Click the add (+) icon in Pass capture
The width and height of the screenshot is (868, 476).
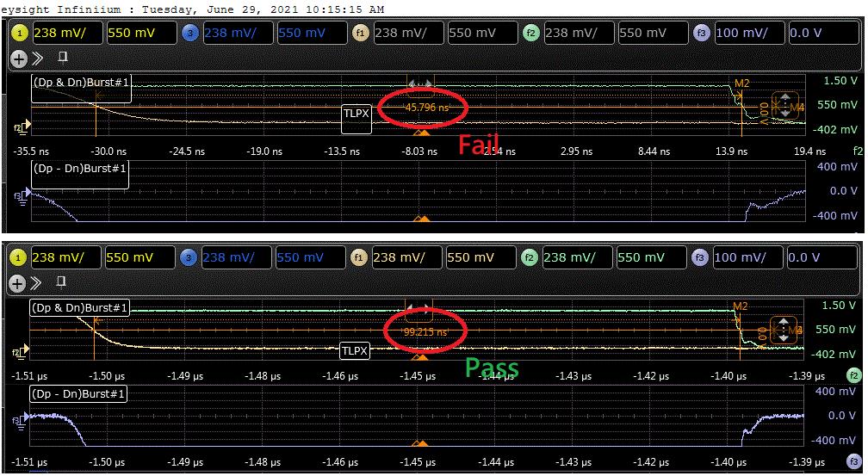point(19,283)
